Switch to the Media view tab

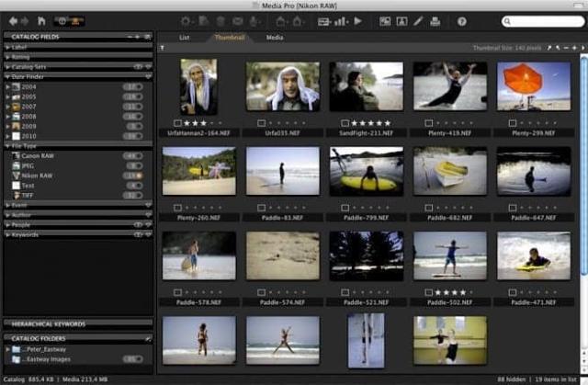coord(275,38)
